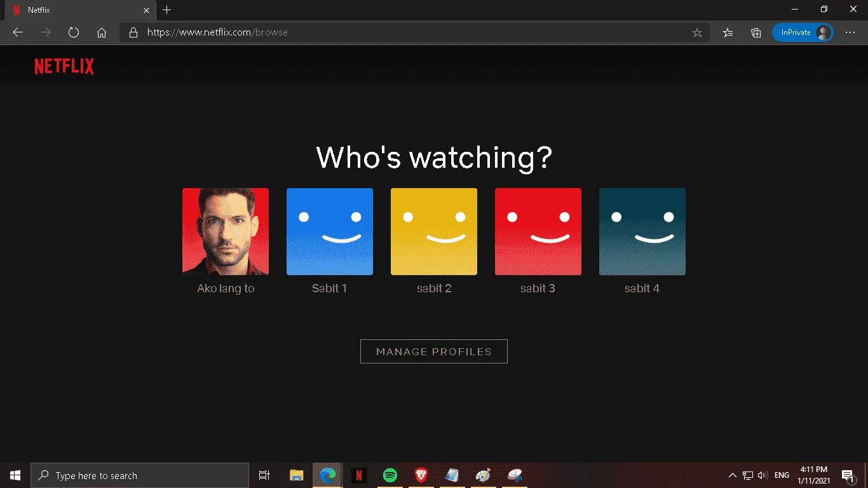Open the Favorites list icon
This screenshot has height=488, width=868.
[x=728, y=32]
